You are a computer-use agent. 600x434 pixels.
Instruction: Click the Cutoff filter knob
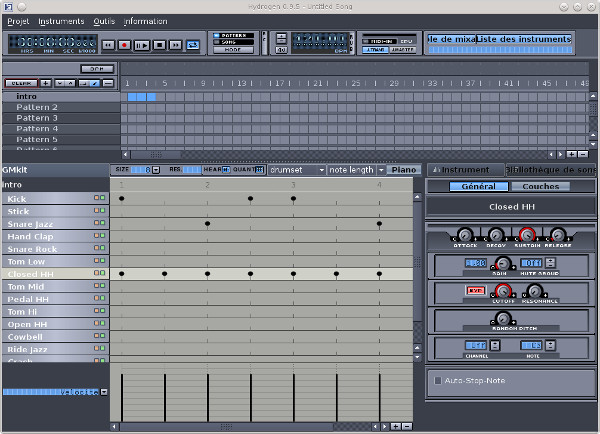click(503, 291)
